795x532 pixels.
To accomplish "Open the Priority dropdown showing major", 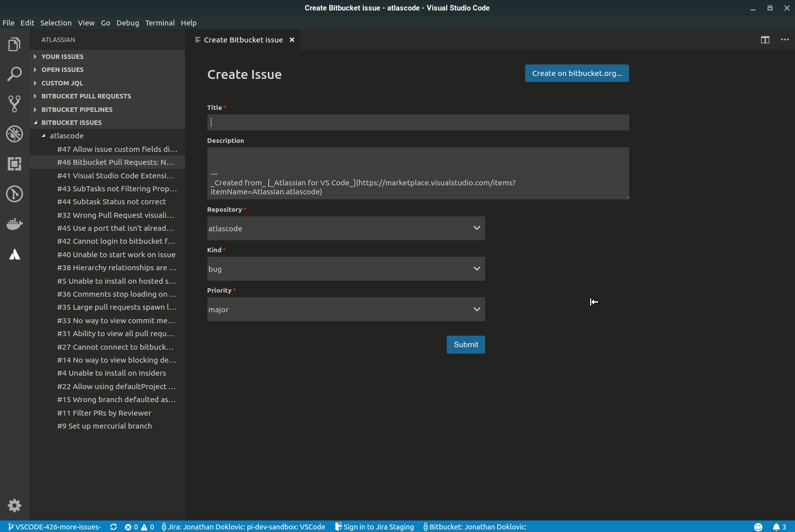I will (x=346, y=309).
